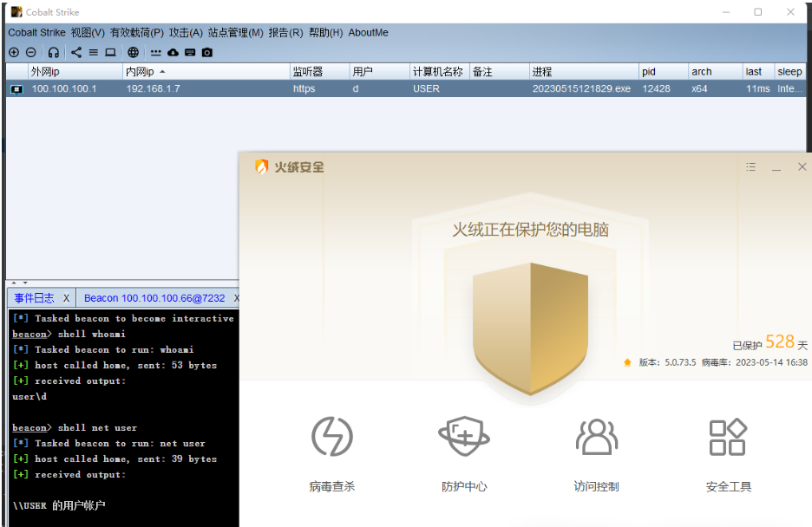Select the 访问控制 label

pos(597,486)
